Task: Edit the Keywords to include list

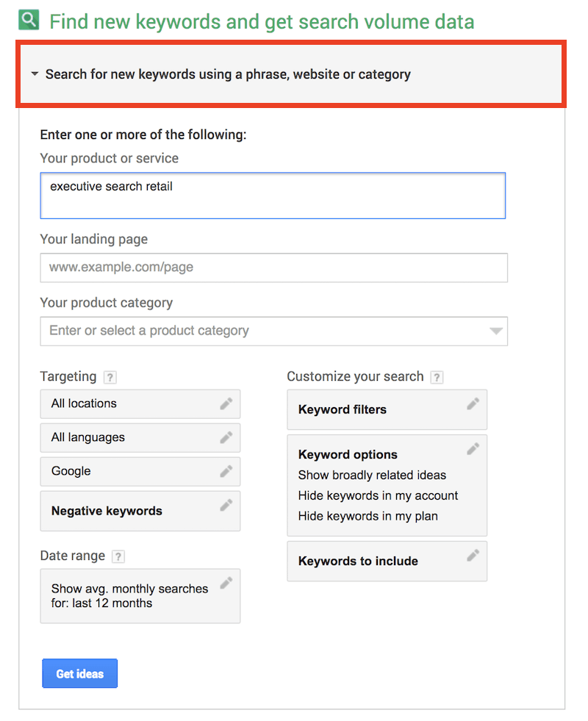Action: coord(473,556)
